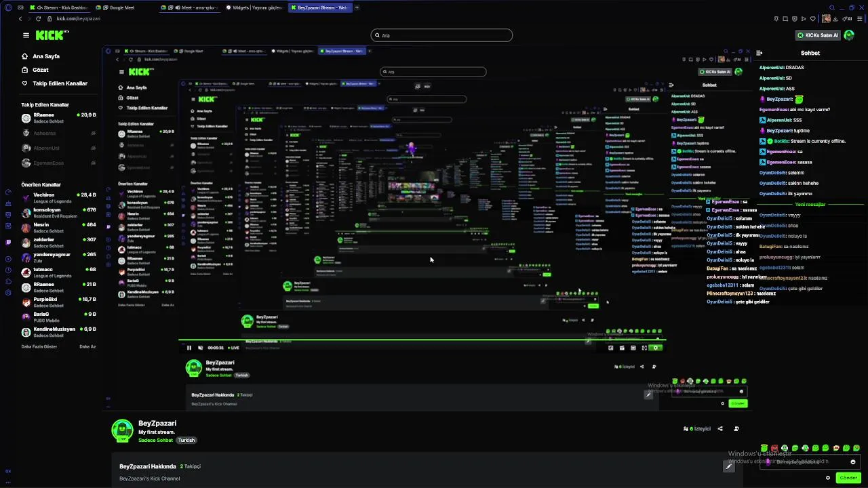The image size is (868, 488).
Task: Click the Sadece Sohbet category link under BeyZpazari
Action: (x=155, y=440)
